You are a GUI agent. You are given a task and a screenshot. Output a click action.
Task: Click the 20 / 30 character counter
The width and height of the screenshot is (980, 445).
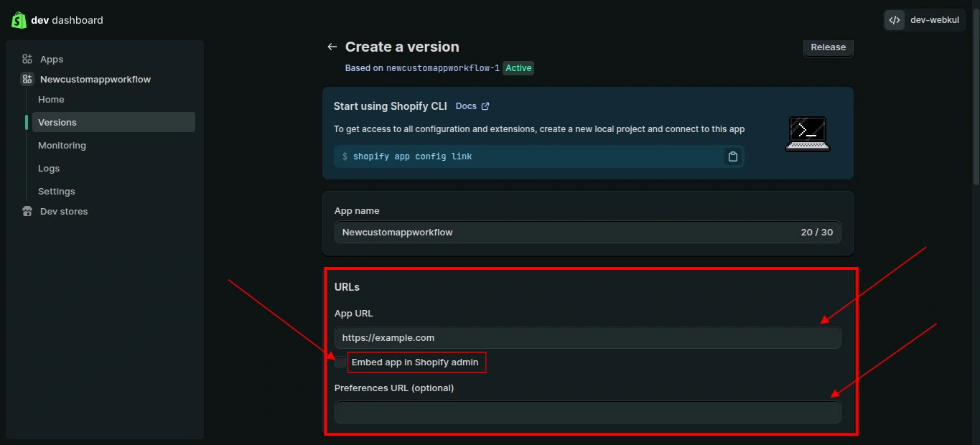(817, 233)
